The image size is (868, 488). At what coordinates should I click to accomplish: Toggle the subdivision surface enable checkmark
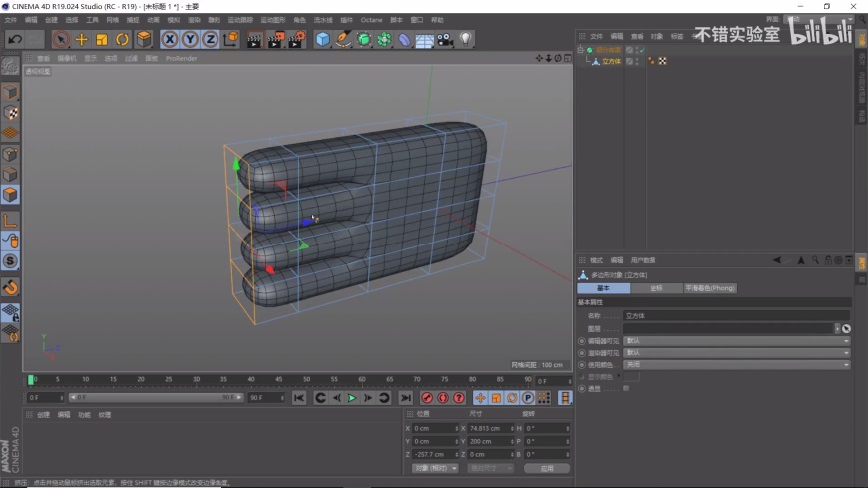point(642,49)
